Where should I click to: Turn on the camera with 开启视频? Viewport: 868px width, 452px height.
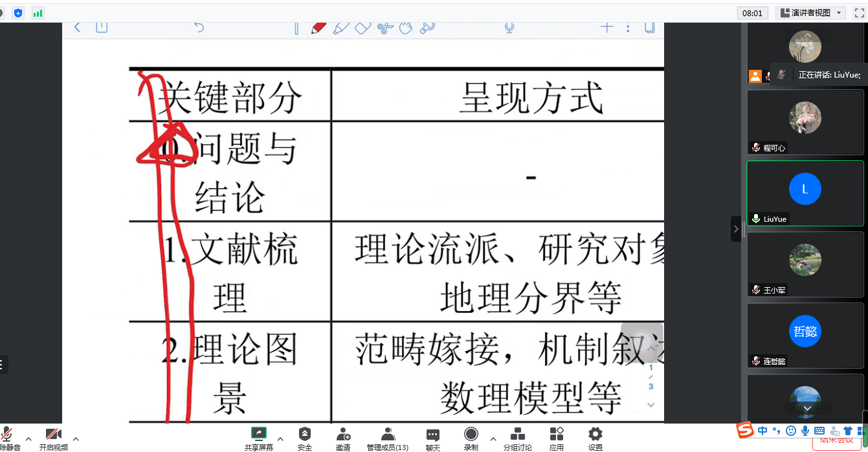(x=53, y=438)
